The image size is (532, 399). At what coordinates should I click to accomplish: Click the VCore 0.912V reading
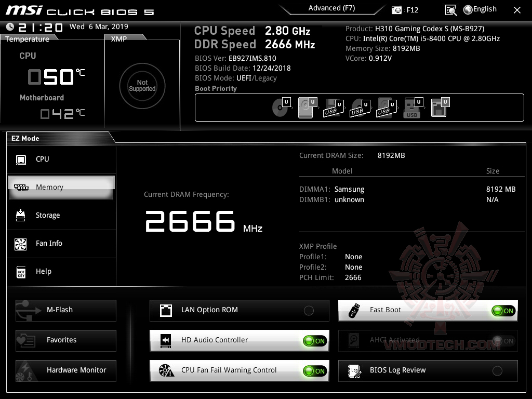[x=368, y=58]
